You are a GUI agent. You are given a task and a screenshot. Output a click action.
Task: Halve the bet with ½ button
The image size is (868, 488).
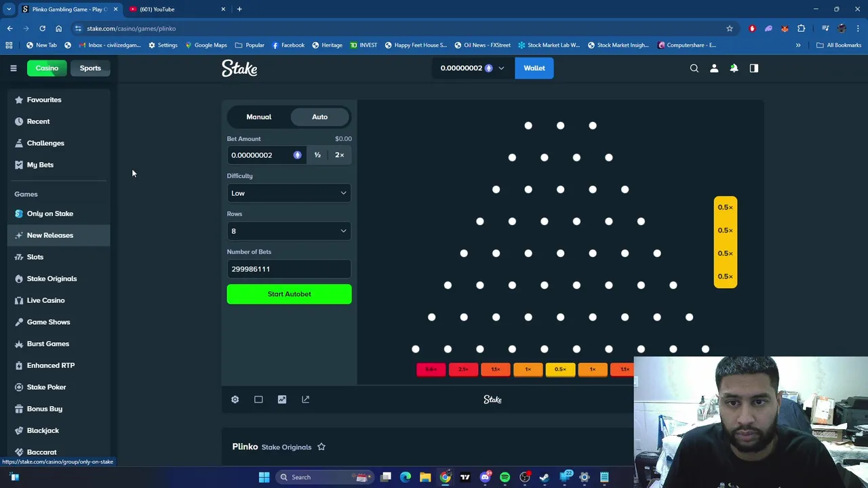(317, 155)
